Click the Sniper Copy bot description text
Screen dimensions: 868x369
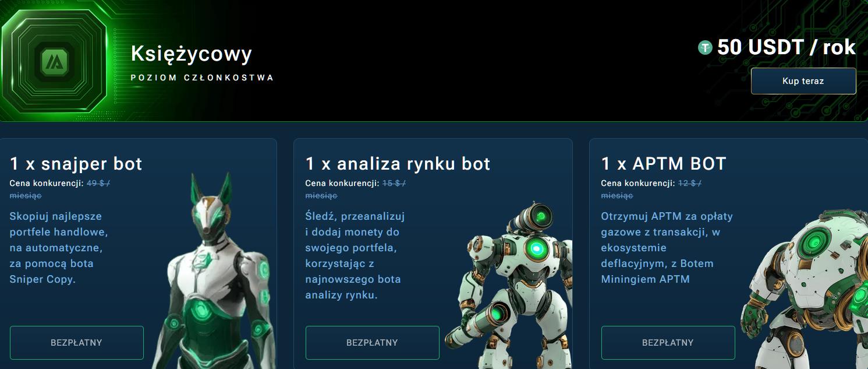[x=59, y=248]
